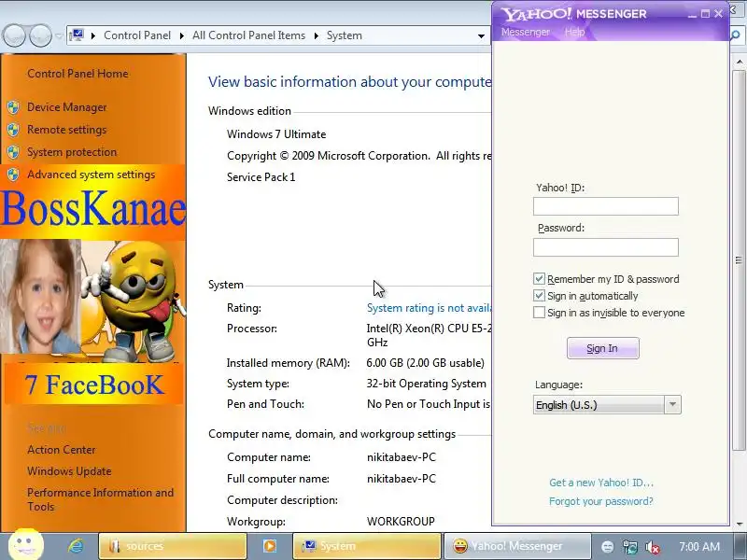Click the Windows 7 Ultimate text
This screenshot has height=560, width=747.
pyautogui.click(x=276, y=134)
